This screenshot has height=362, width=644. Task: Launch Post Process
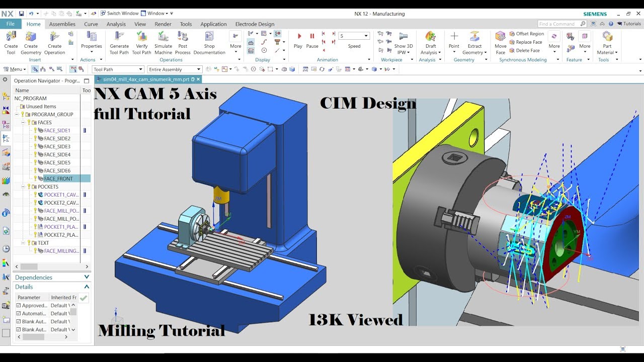[x=183, y=43]
